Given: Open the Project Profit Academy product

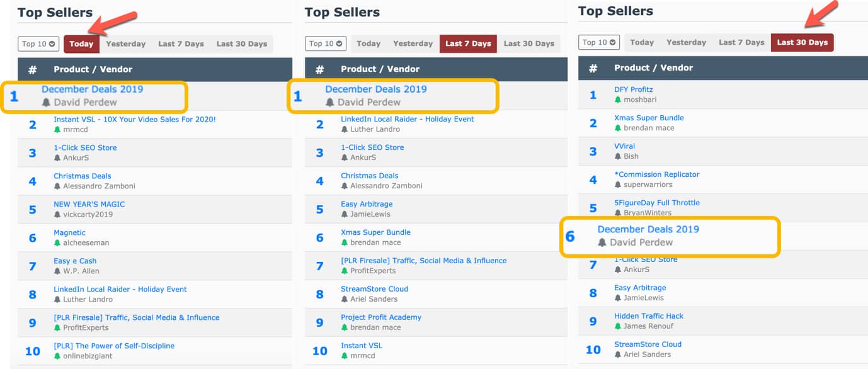Looking at the screenshot, I should 380,317.
